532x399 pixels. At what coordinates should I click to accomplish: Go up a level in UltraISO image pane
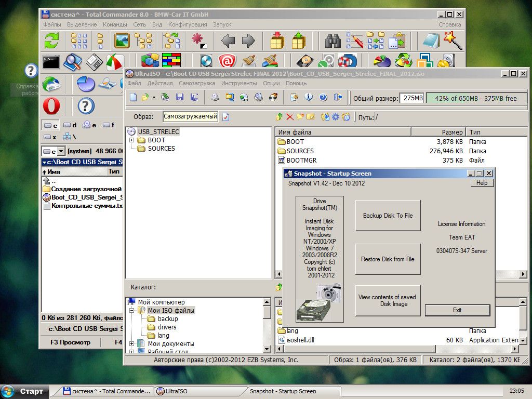click(279, 117)
